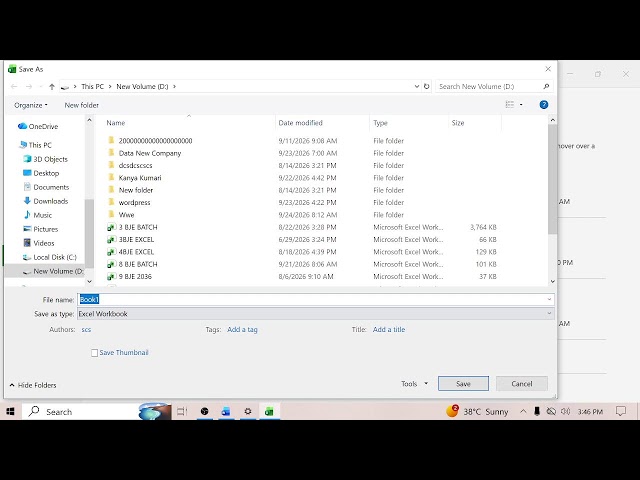Image resolution: width=640 pixels, height=480 pixels.
Task: Select the dcsdcscscs folder
Action: 136,165
